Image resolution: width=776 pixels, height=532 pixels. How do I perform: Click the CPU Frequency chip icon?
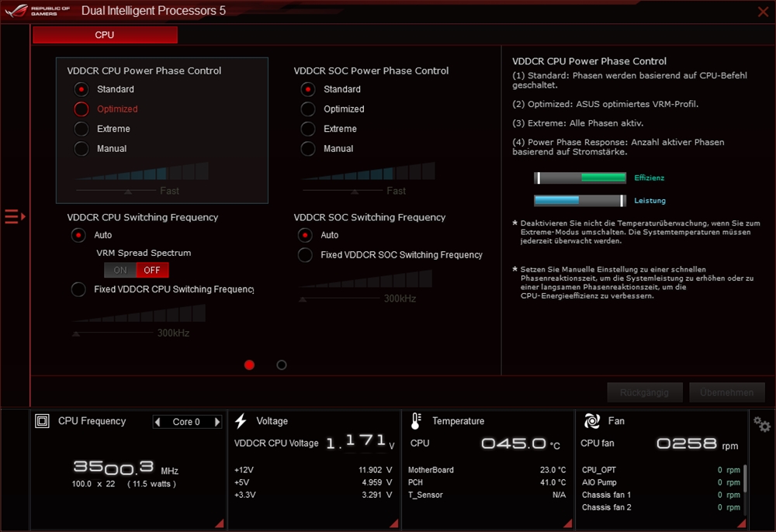(x=42, y=421)
